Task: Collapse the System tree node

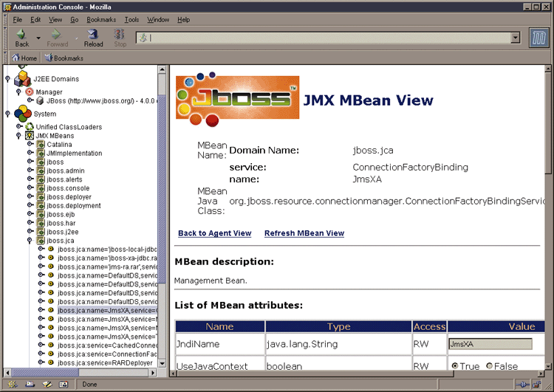Action: coord(8,114)
